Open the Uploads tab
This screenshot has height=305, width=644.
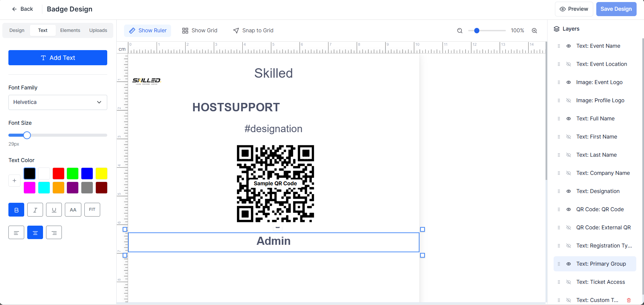coord(98,30)
